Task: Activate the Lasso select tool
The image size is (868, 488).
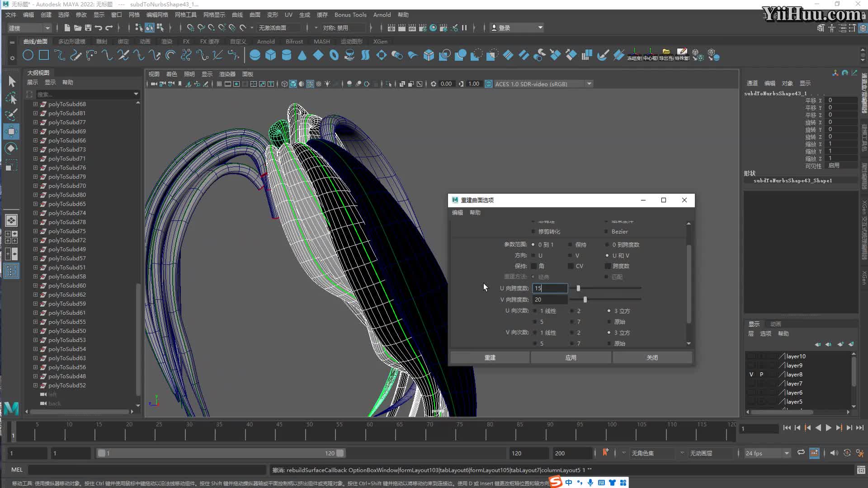Action: (x=11, y=98)
